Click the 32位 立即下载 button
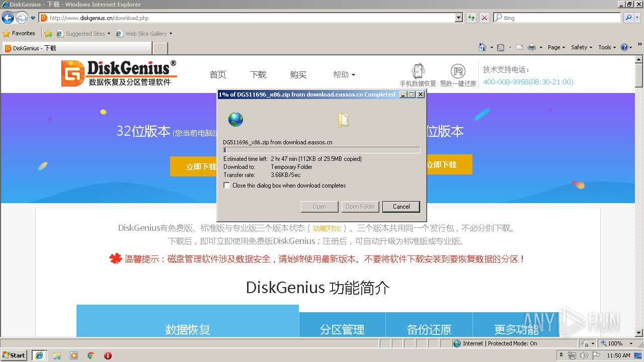Viewport: 644px width, 362px height. click(194, 166)
